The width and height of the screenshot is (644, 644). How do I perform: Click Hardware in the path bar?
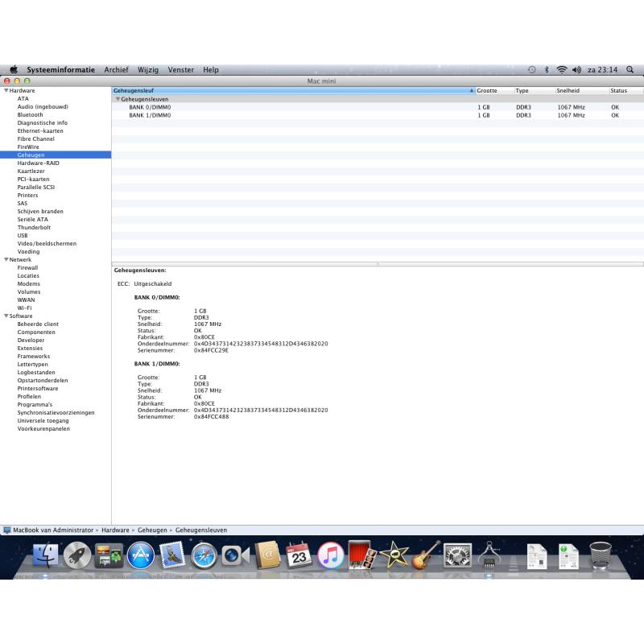pyautogui.click(x=115, y=530)
